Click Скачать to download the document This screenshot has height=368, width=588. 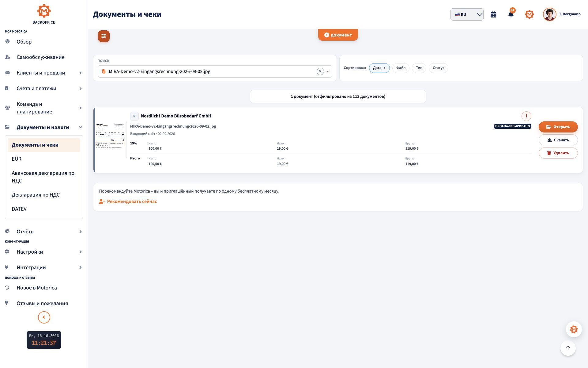(x=558, y=140)
